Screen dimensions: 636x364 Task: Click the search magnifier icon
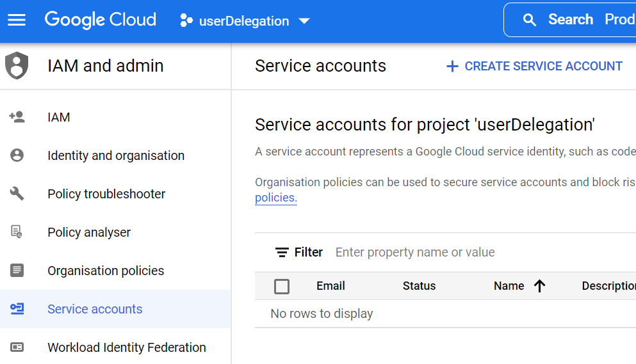tap(529, 19)
